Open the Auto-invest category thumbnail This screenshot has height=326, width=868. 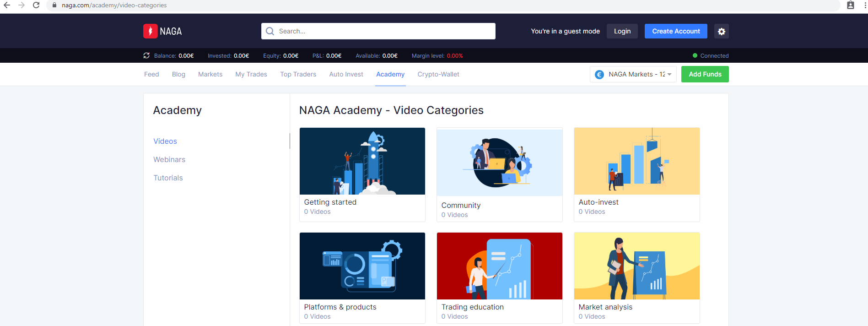[x=637, y=161]
